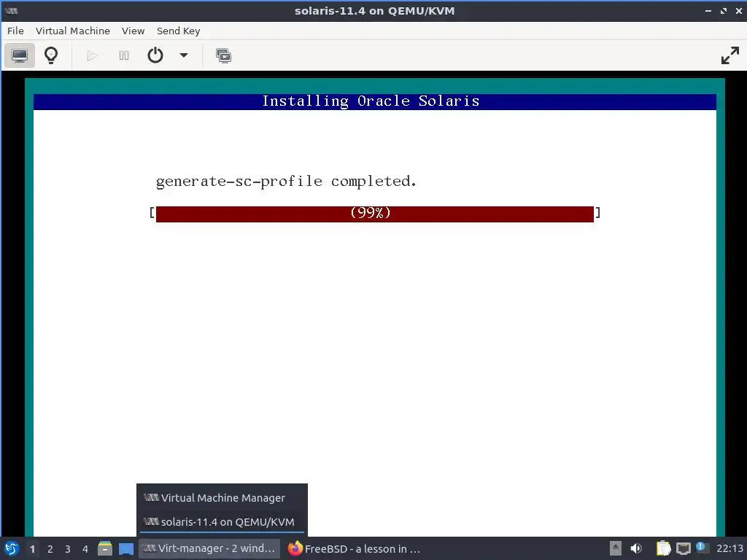
Task: Open the clipboard manager tray icon
Action: point(663,548)
